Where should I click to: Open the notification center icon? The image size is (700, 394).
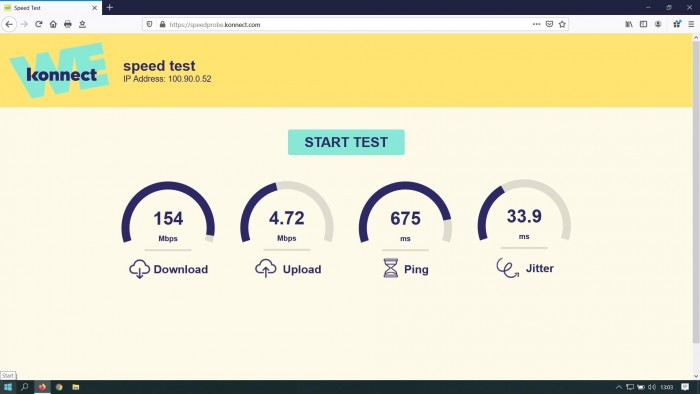click(x=685, y=387)
